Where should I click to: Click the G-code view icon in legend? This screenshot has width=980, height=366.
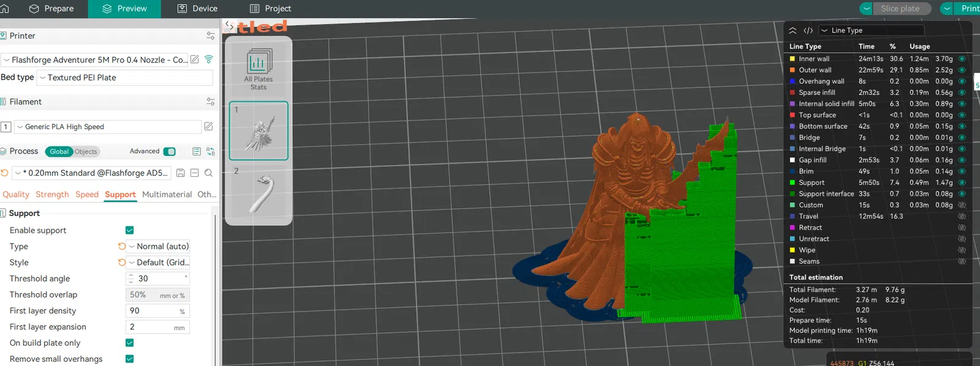pyautogui.click(x=809, y=30)
